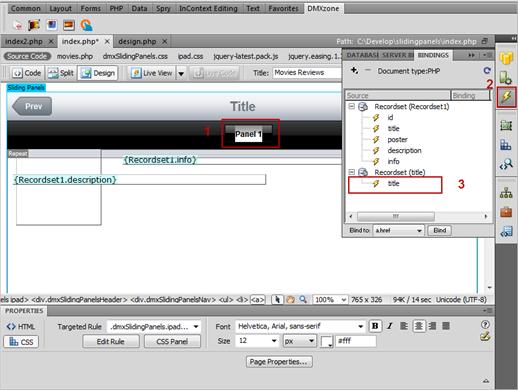Click the orange banner DMXzone toolbar icon
The height and width of the screenshot is (390, 518).
pyautogui.click(x=69, y=25)
